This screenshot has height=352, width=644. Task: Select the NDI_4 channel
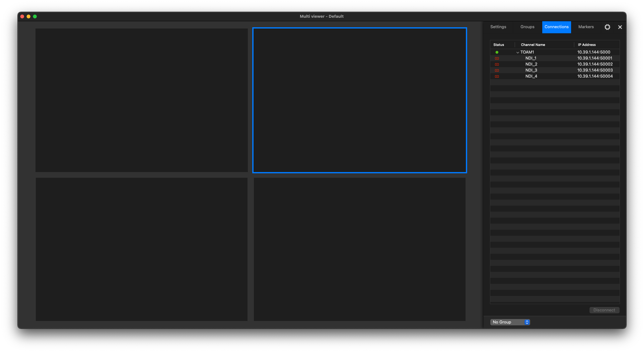(555, 76)
